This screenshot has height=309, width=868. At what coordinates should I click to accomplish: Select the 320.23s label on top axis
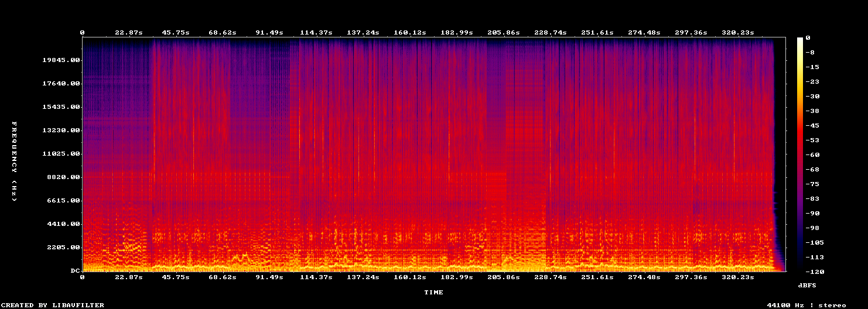tap(738, 32)
